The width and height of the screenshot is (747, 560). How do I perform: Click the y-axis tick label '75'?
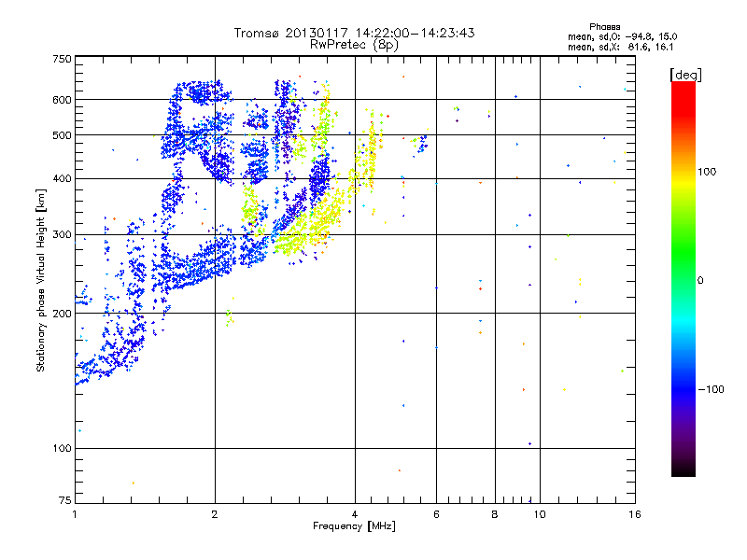[65, 500]
